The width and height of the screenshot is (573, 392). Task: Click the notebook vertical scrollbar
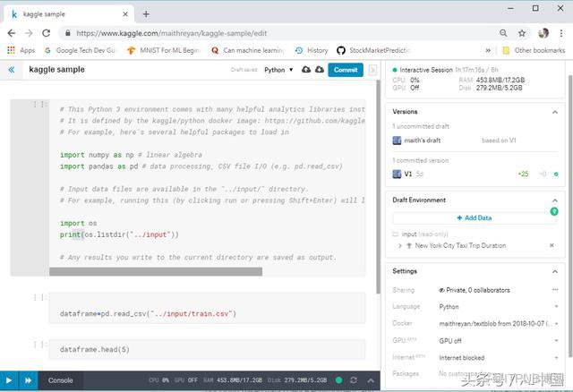(x=378, y=186)
